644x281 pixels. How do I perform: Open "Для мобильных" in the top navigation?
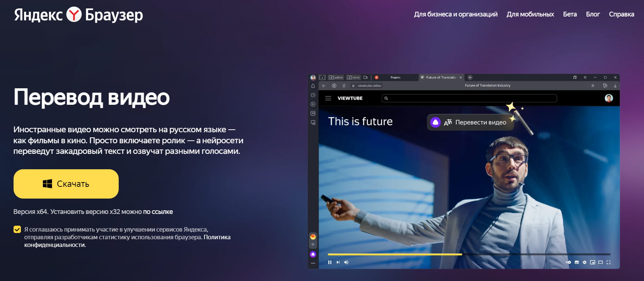coord(530,14)
